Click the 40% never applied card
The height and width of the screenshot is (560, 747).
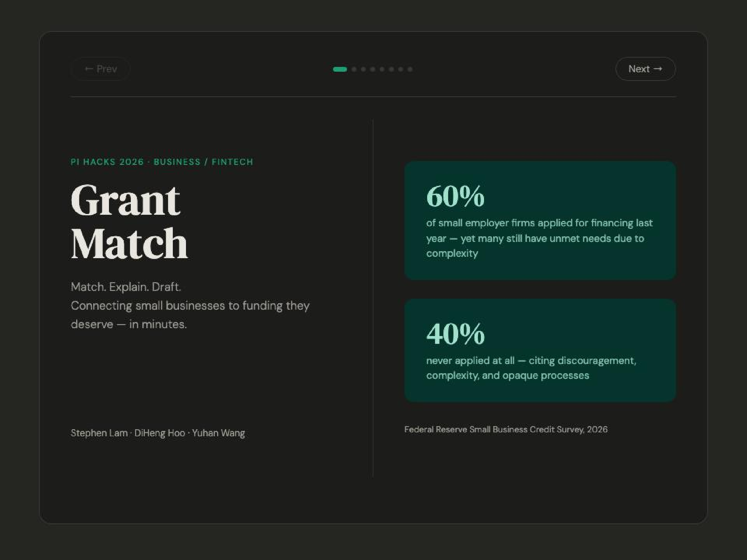coord(540,350)
